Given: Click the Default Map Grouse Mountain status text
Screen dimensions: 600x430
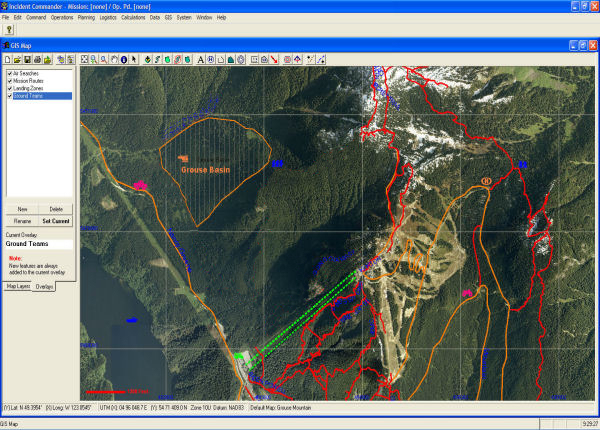Looking at the screenshot, I should (280, 408).
